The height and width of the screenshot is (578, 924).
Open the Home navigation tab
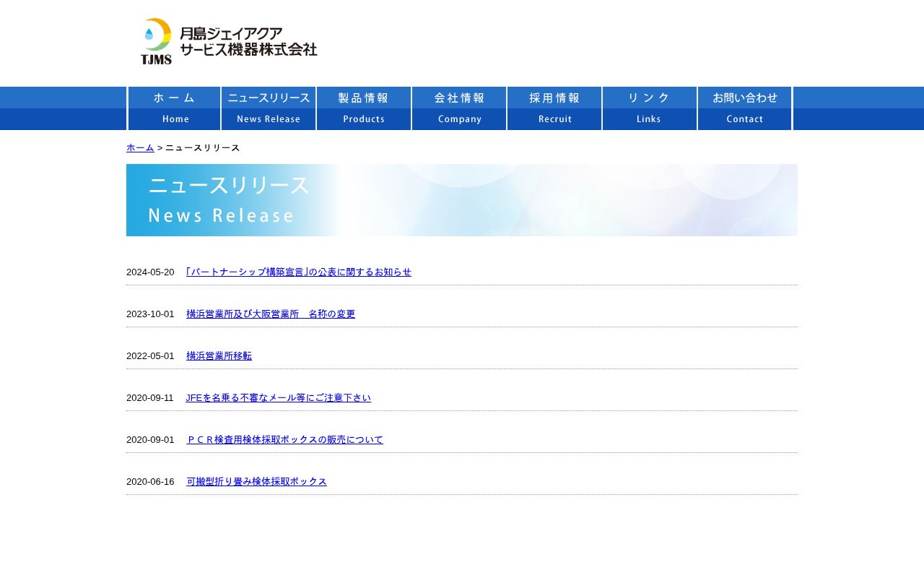click(174, 108)
